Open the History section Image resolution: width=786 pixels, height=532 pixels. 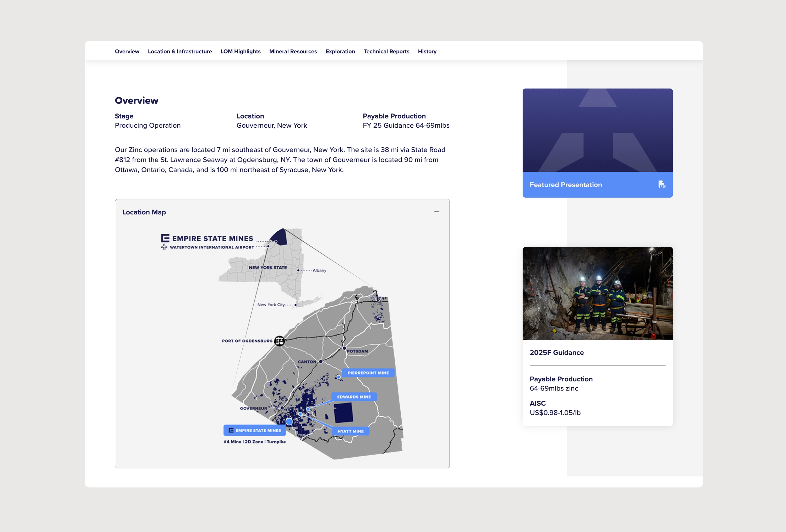pyautogui.click(x=427, y=51)
